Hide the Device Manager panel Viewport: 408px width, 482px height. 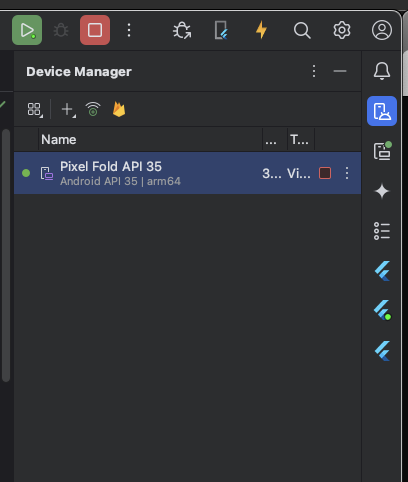(x=340, y=71)
